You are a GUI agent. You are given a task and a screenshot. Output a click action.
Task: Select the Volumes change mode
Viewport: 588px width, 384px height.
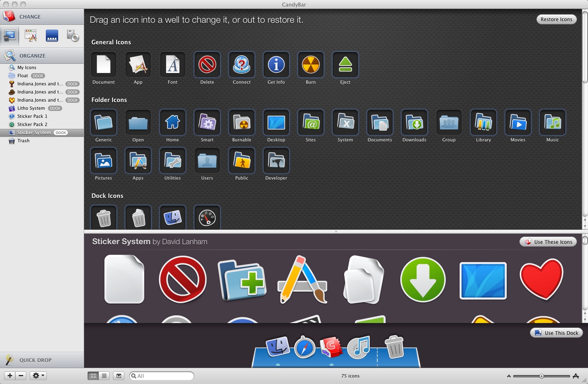point(73,36)
